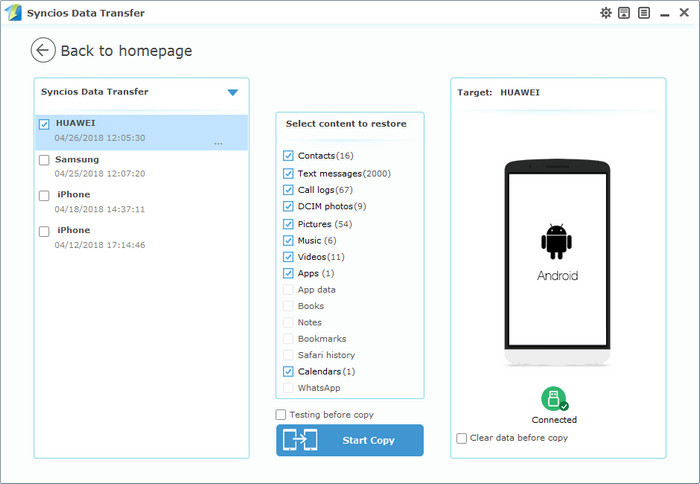700x484 pixels.
Task: Click the disabled WhatsApp checkbox
Action: tap(288, 388)
